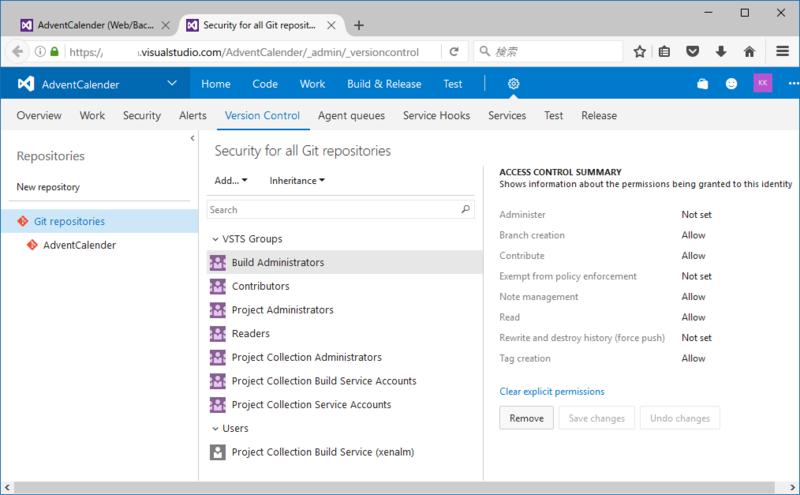Click the site information icon in address bar

40,52
